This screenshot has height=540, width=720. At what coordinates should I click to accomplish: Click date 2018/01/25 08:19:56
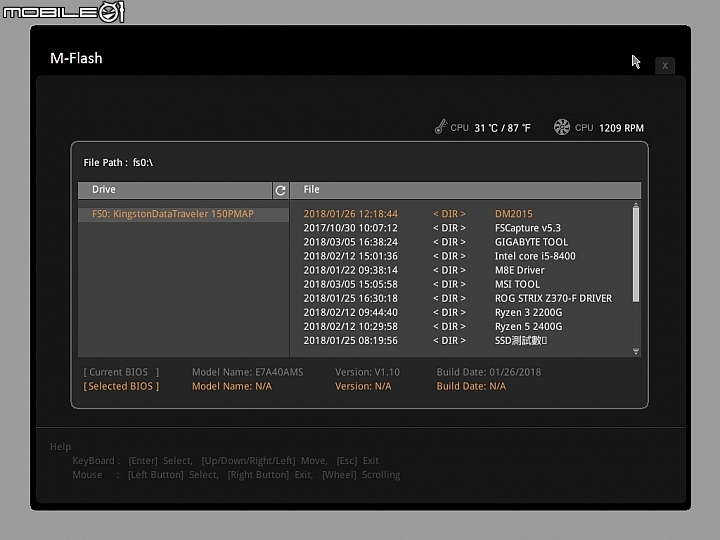[x=350, y=341]
